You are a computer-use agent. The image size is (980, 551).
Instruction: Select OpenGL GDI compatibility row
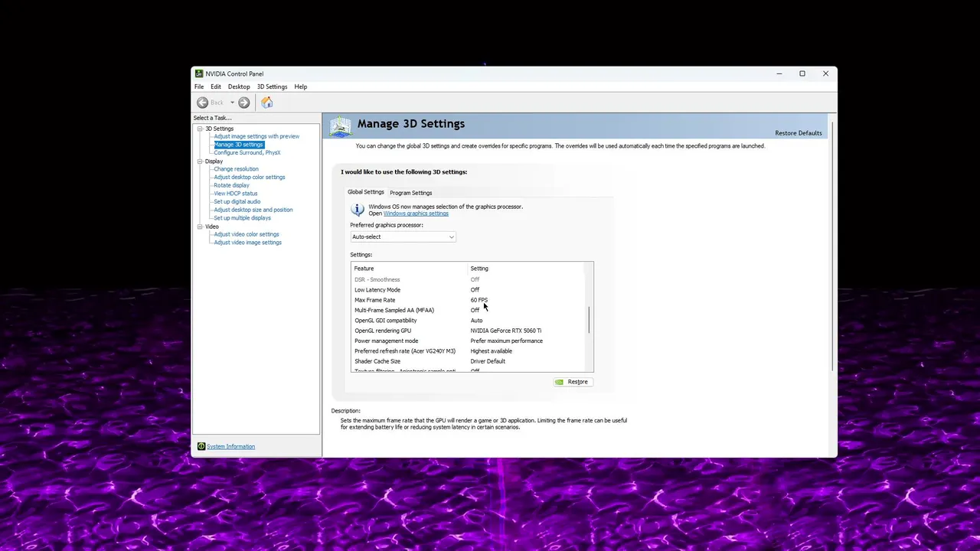pos(469,321)
